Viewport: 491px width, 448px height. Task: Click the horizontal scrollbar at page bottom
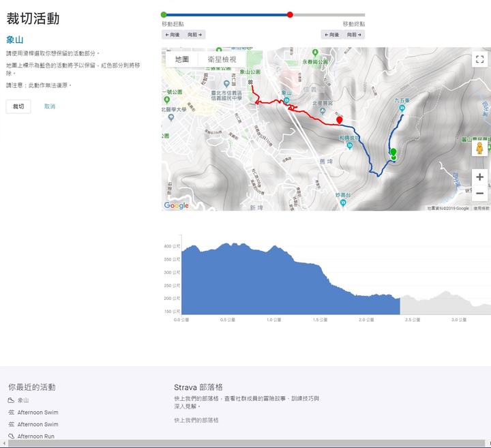tap(246, 443)
